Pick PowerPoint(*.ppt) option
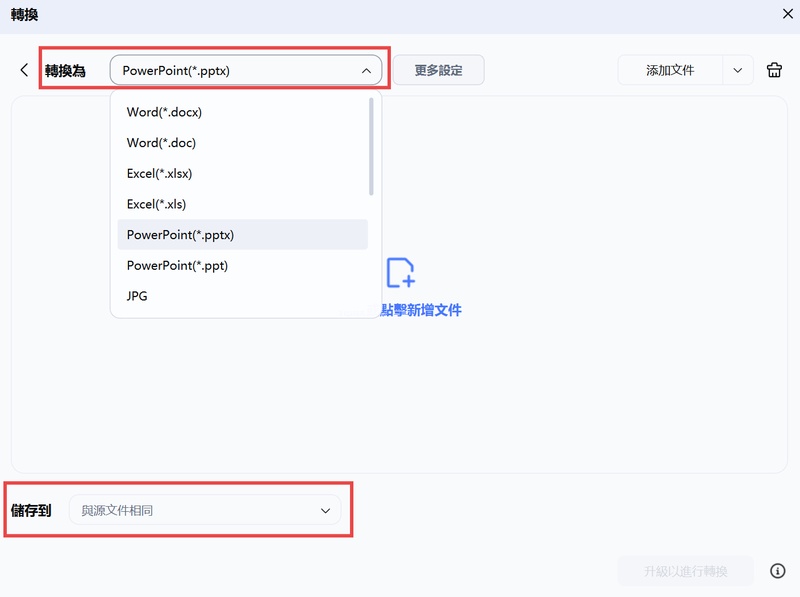 242,265
